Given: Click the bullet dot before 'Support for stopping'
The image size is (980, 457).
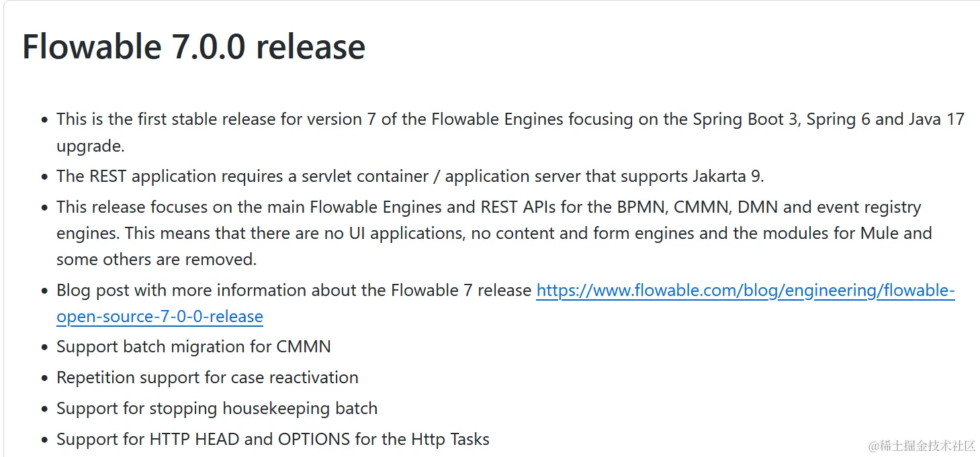Looking at the screenshot, I should 44,409.
